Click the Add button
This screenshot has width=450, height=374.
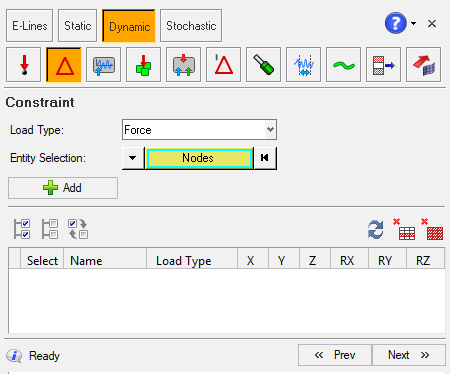click(63, 188)
